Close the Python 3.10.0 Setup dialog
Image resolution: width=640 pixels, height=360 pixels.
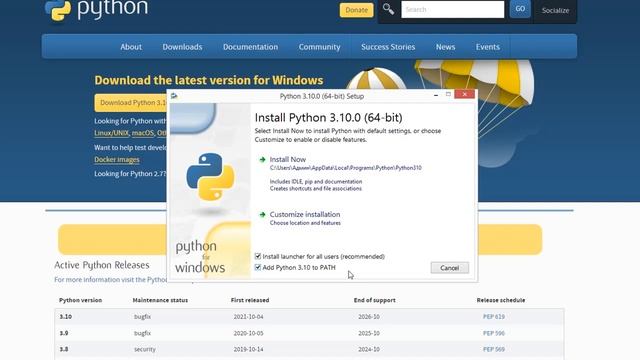464,94
